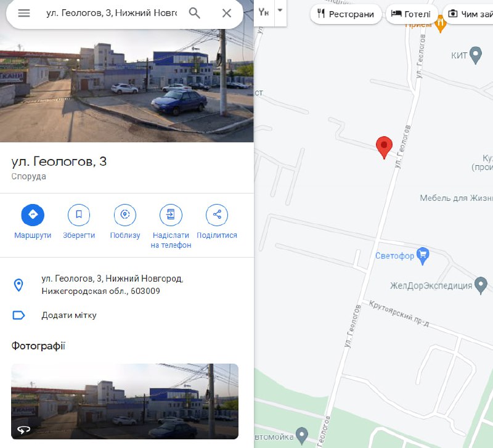Click the red location pin on map
Screen dimensions: 493x448
[384, 147]
